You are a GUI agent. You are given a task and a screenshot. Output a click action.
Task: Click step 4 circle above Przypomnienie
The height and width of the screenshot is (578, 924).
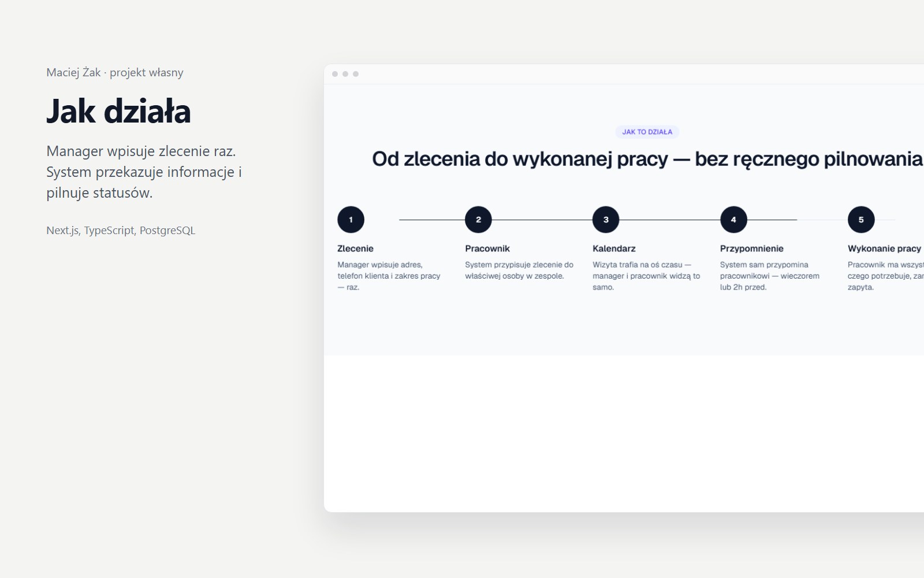[733, 220]
